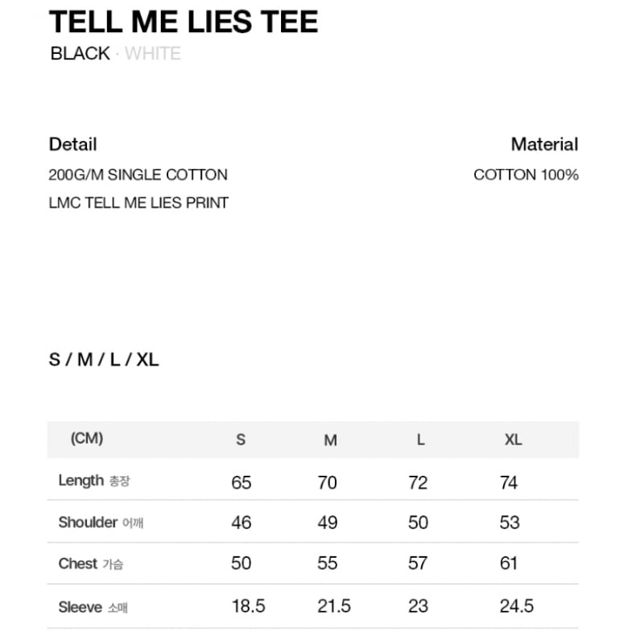Image resolution: width=644 pixels, height=644 pixels.
Task: Click LMC TELL ME LIES PRINT text
Action: coord(138,203)
